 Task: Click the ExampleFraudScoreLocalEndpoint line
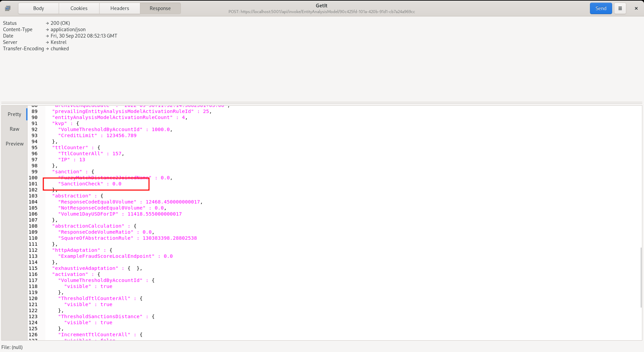coord(115,256)
